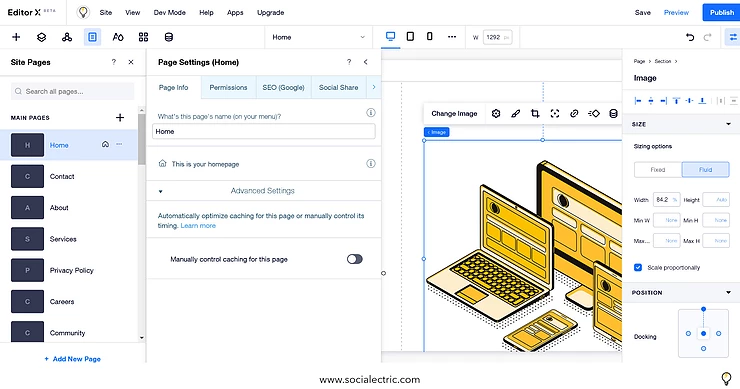Viewport: 740px width, 389px height.
Task: Open the Site menu
Action: point(106,12)
